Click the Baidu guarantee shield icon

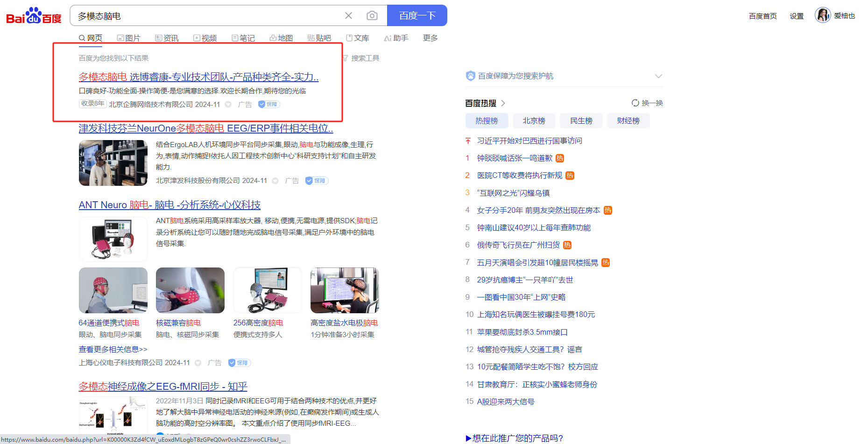(x=470, y=76)
